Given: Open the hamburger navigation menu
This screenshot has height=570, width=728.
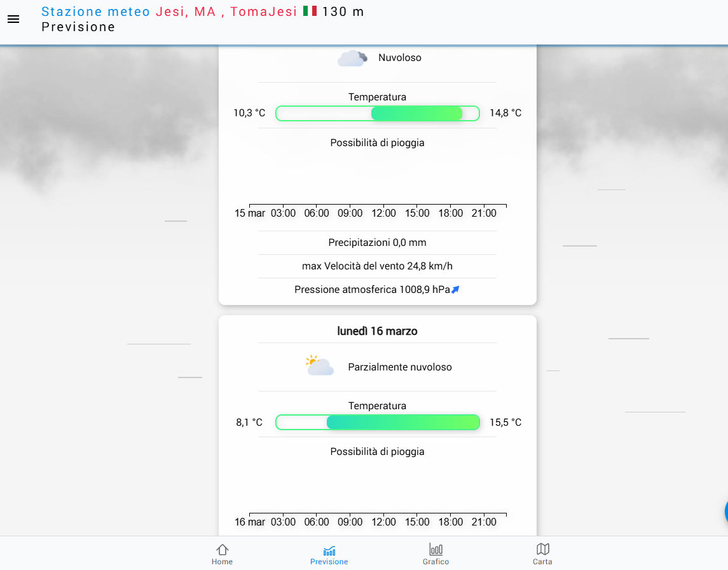Looking at the screenshot, I should coord(13,19).
